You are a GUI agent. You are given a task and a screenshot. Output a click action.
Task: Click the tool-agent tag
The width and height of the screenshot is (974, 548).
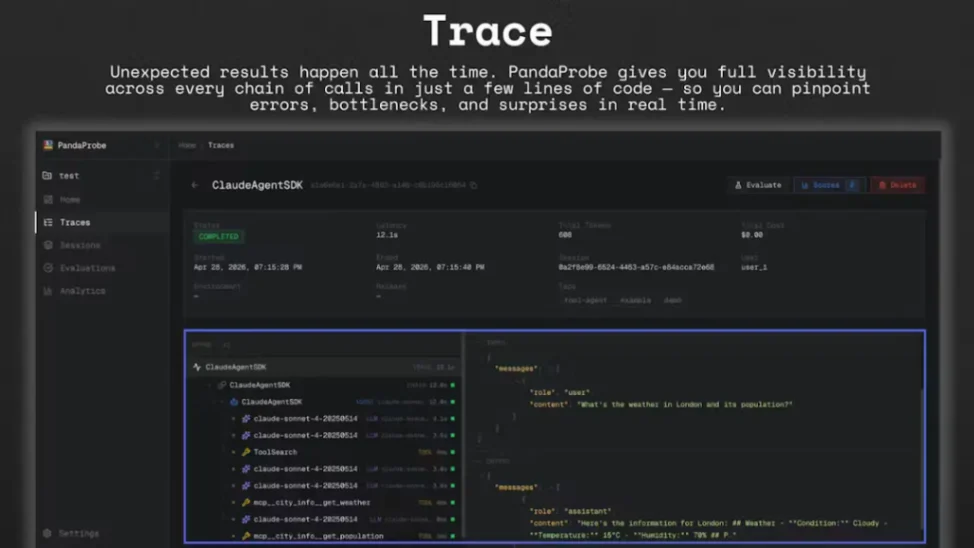pos(585,300)
